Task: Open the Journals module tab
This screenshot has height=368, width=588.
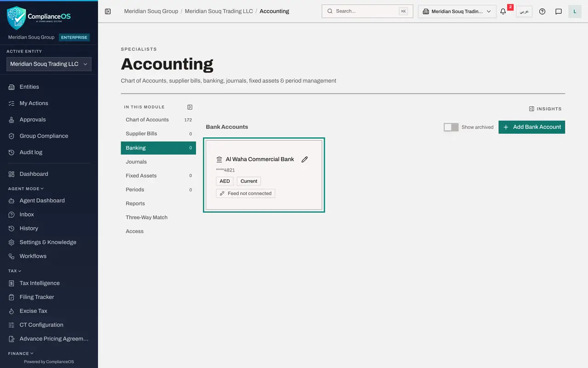Action: [158, 162]
